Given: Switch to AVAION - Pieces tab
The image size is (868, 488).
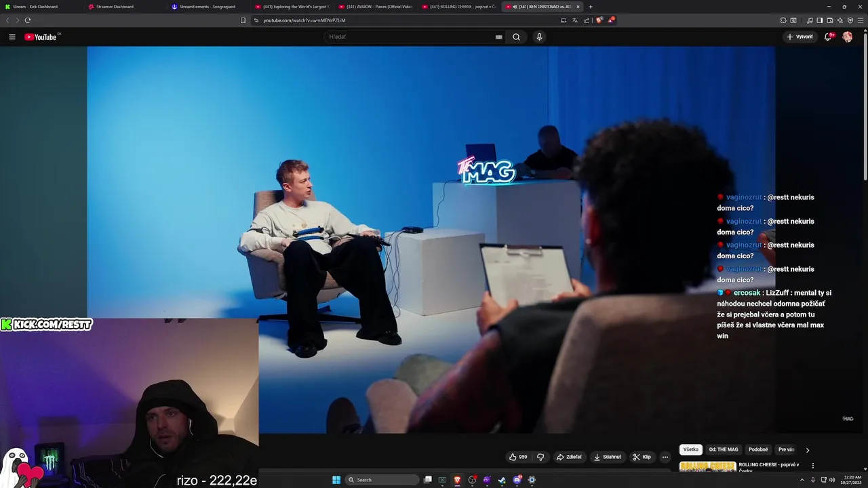Looking at the screenshot, I should pos(374,7).
